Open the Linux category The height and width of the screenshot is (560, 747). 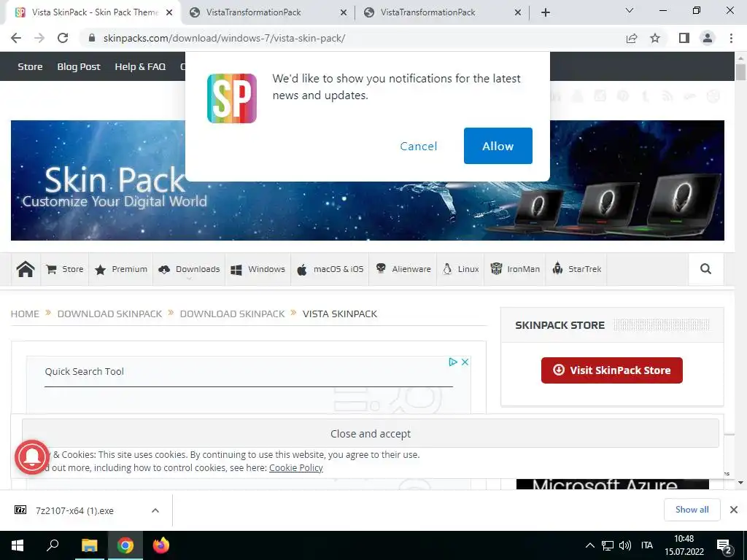pyautogui.click(x=461, y=269)
